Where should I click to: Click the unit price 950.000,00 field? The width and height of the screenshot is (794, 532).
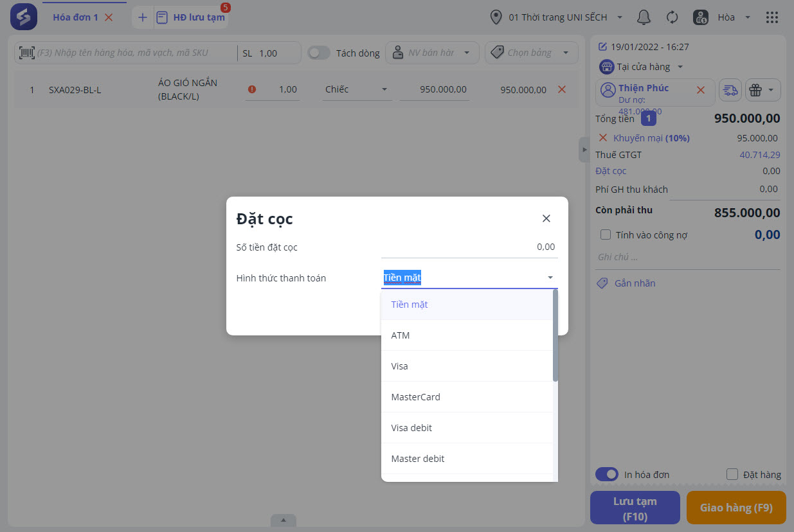435,89
